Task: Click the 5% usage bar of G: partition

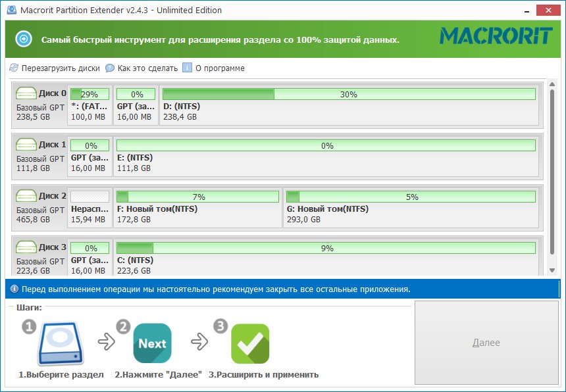Action: [x=411, y=197]
